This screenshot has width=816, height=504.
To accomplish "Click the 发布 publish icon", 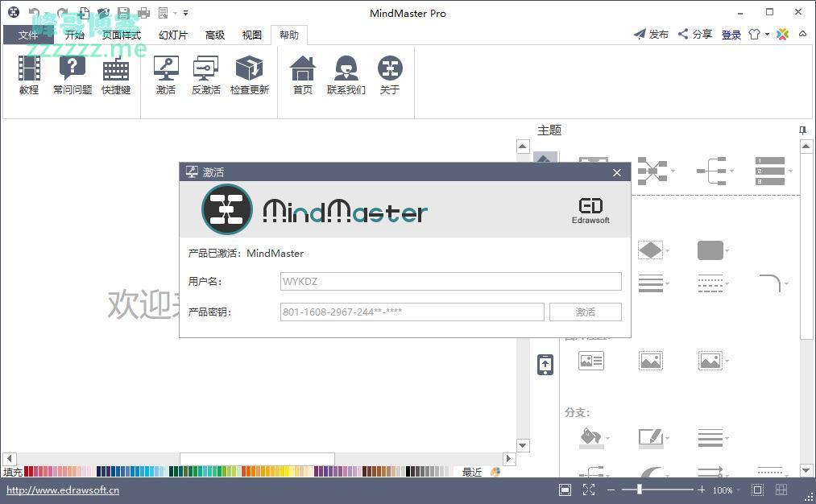I will tap(651, 35).
